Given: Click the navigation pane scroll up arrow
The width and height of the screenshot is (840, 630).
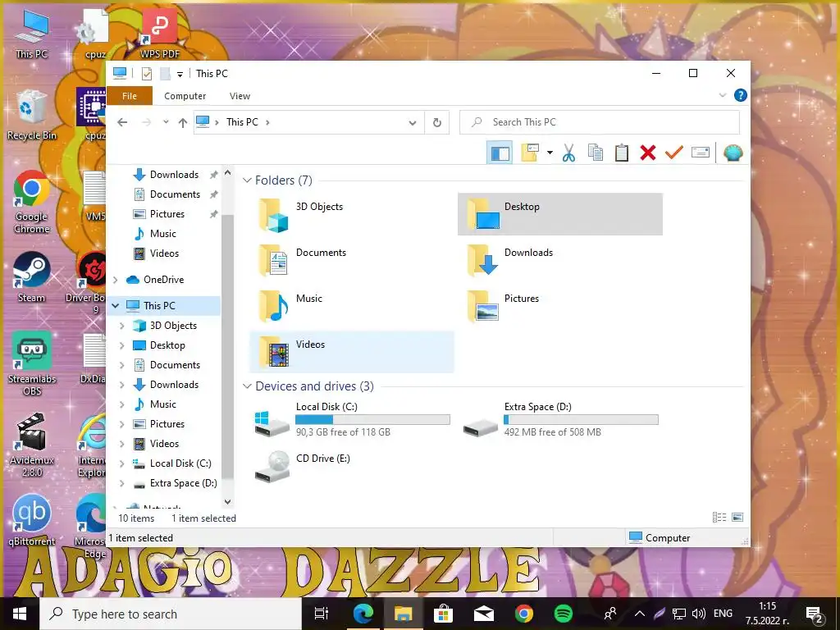Looking at the screenshot, I should tap(228, 172).
